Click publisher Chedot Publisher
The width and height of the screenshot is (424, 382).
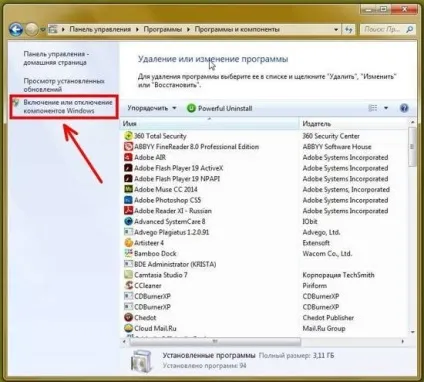328,318
